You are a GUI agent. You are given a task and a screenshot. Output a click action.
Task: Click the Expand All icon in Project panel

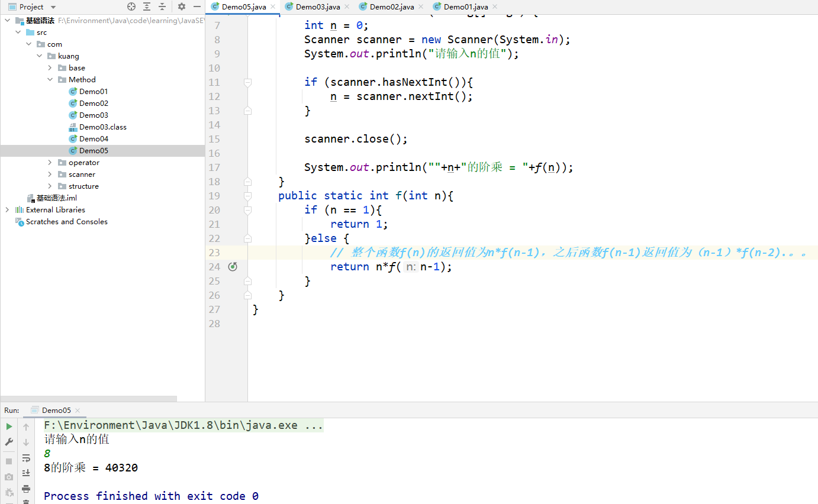pyautogui.click(x=147, y=7)
